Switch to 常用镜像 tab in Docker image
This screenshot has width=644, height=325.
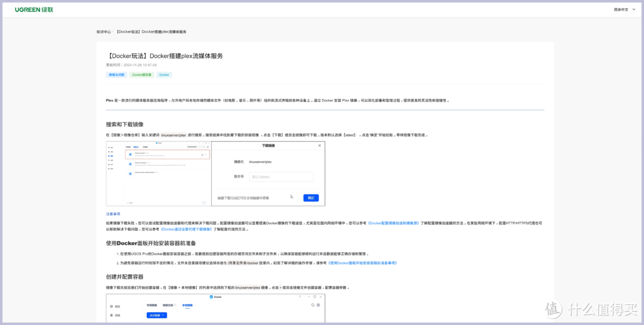[152, 305]
